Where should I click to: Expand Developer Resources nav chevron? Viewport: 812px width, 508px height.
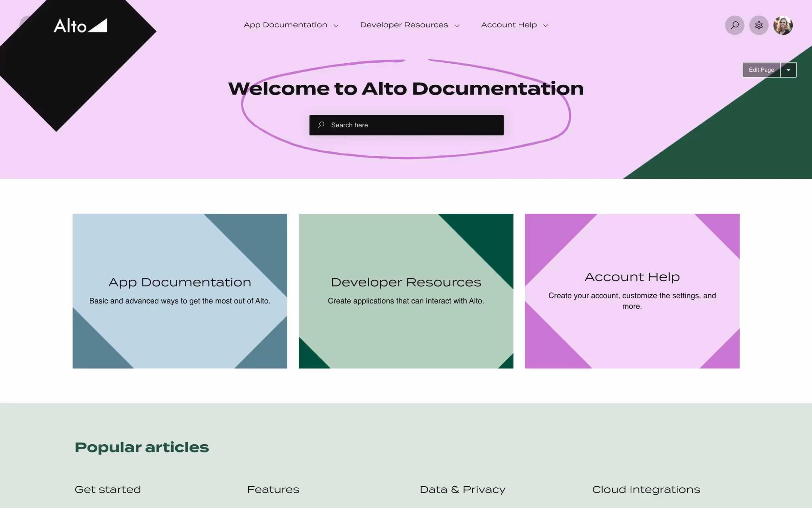pyautogui.click(x=457, y=26)
